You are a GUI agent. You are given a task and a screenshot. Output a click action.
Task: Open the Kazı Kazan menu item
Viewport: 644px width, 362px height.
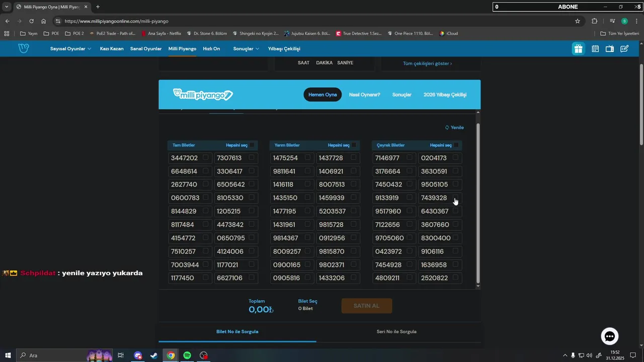(x=112, y=49)
